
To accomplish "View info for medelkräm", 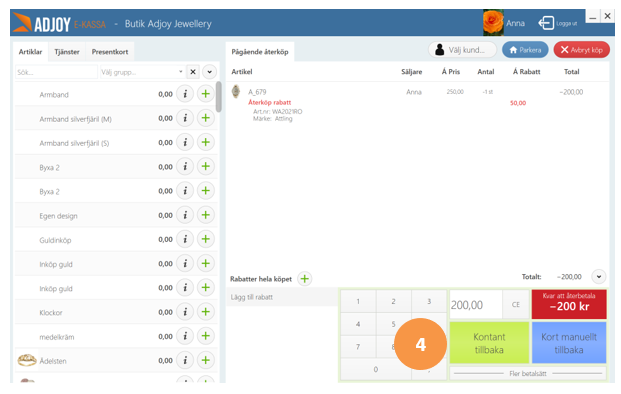I will coord(185,336).
